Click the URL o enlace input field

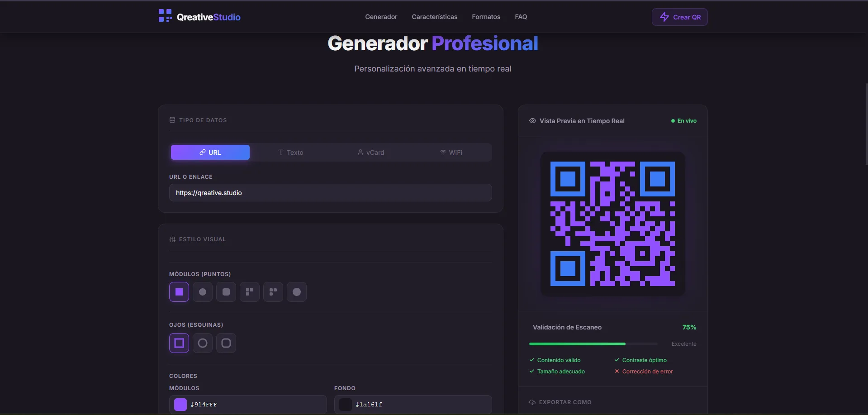[x=331, y=193]
